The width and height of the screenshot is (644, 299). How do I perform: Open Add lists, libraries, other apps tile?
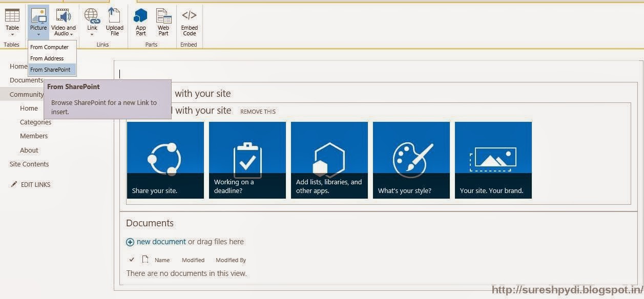pos(329,160)
